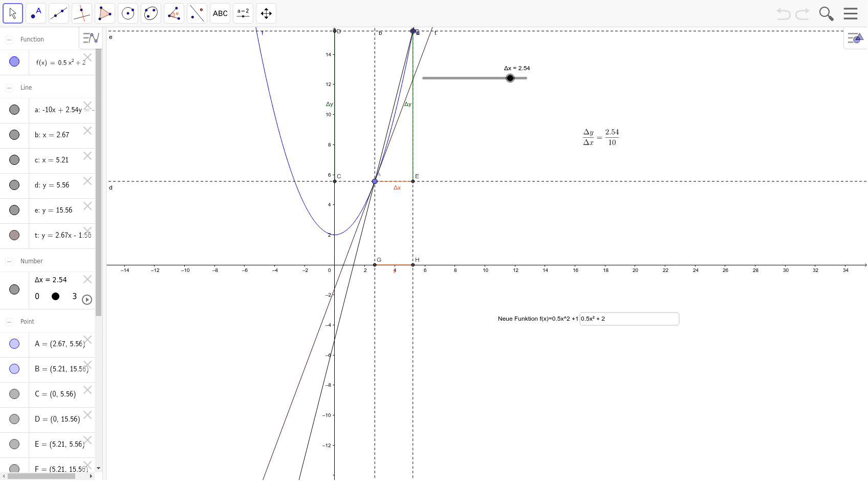Toggle visibility of point D

coord(14,419)
